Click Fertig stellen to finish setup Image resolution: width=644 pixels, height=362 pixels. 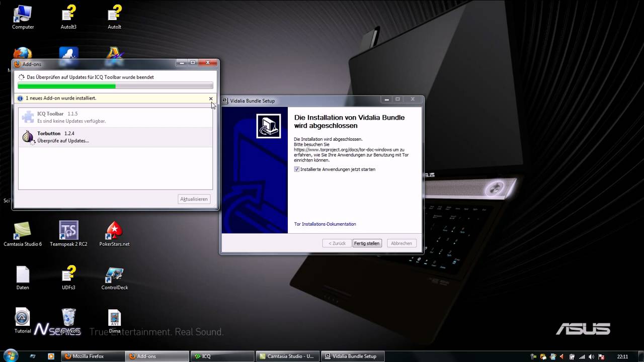pyautogui.click(x=367, y=243)
